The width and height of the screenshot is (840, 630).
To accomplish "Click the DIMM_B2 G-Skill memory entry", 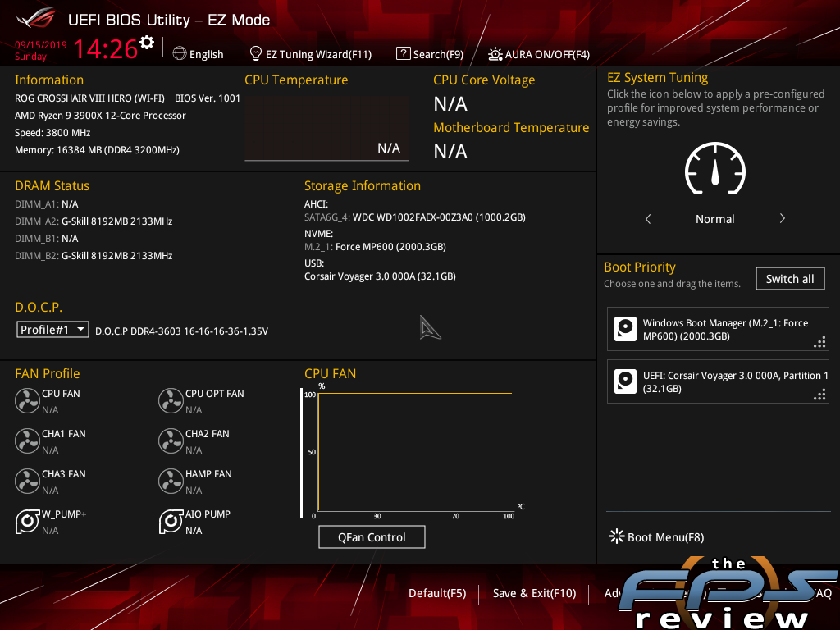I will [x=94, y=256].
